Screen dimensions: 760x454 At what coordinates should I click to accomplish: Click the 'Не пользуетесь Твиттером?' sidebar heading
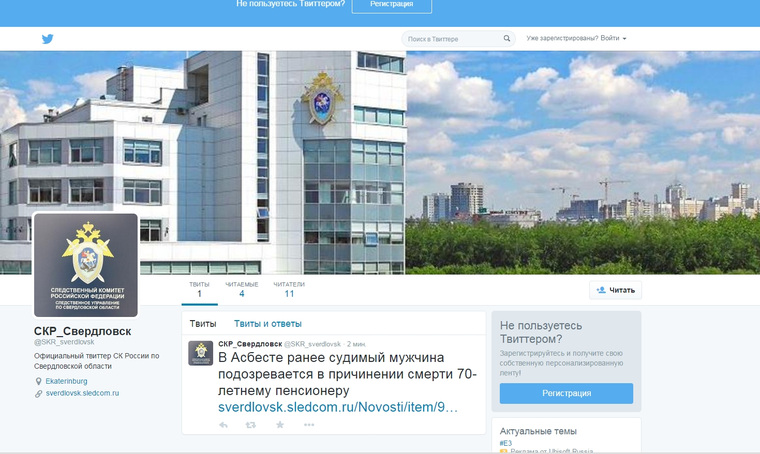pyautogui.click(x=541, y=332)
